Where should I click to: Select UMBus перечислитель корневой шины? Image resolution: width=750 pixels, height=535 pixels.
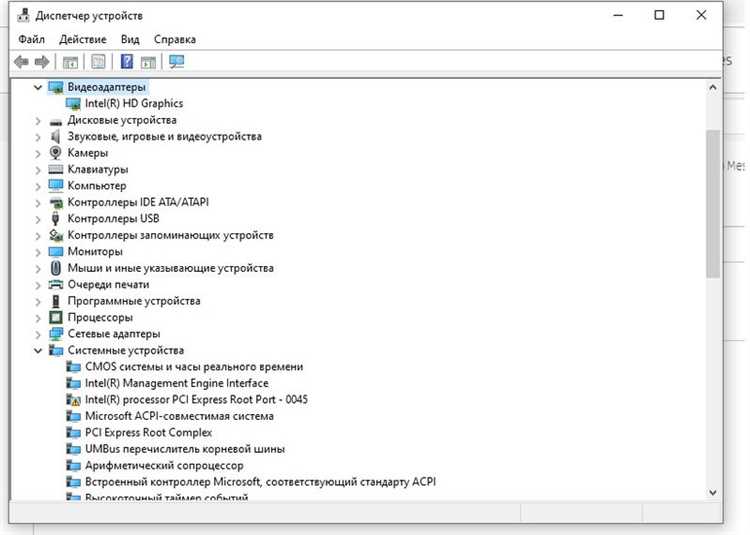tap(185, 449)
